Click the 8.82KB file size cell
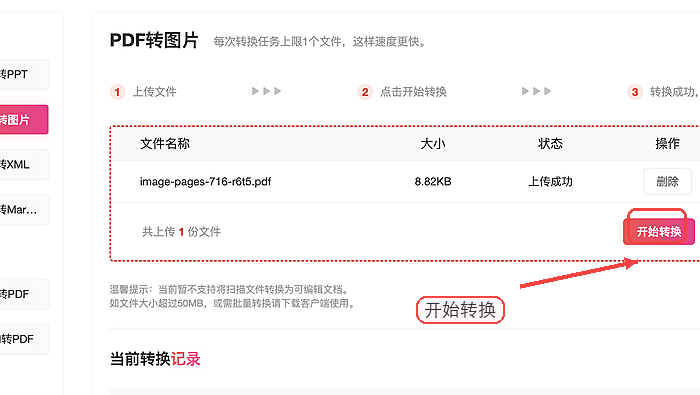 [433, 182]
